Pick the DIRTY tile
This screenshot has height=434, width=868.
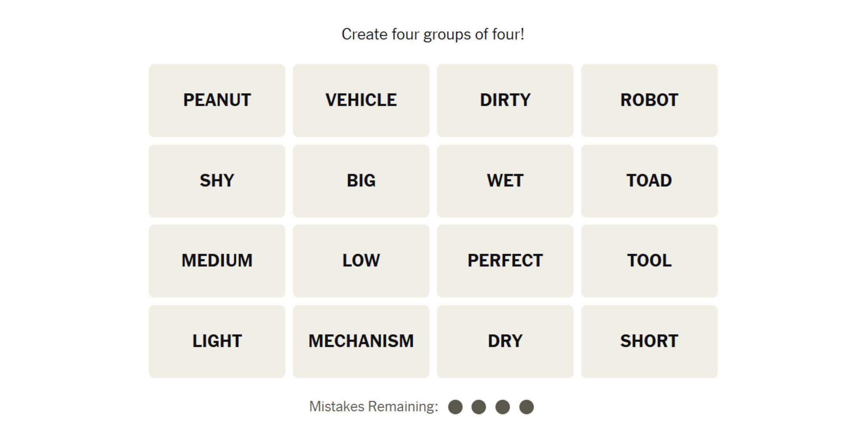505,100
